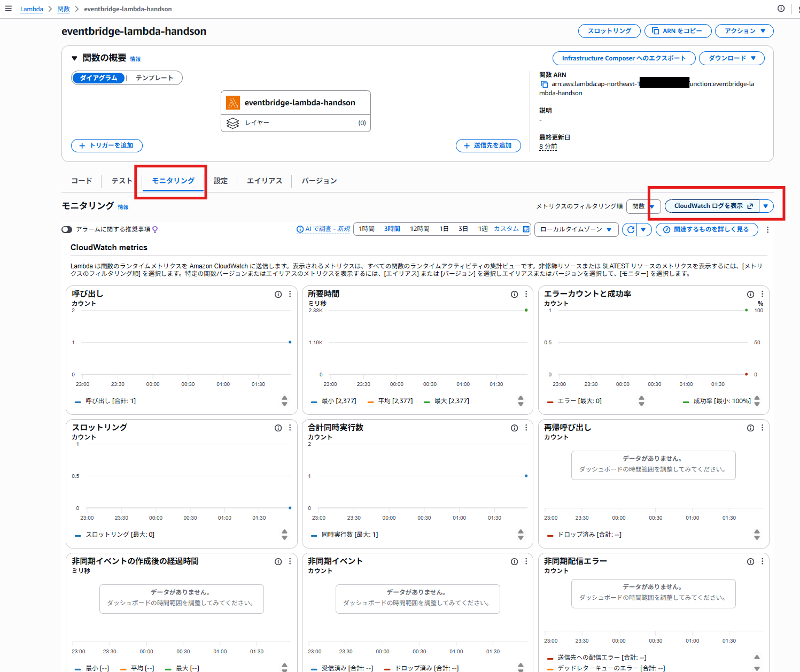
Task: Set time range to 3日
Action: click(463, 229)
